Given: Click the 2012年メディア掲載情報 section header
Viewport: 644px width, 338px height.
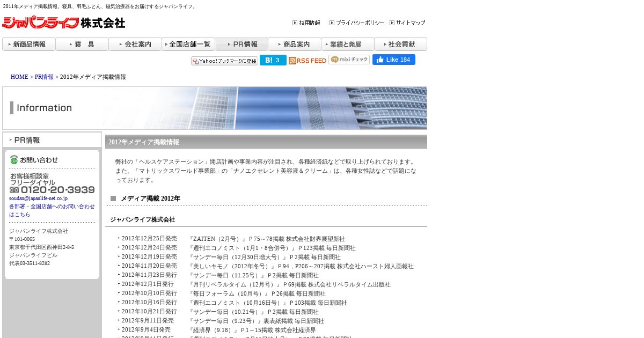Looking at the screenshot, I should pos(266,142).
